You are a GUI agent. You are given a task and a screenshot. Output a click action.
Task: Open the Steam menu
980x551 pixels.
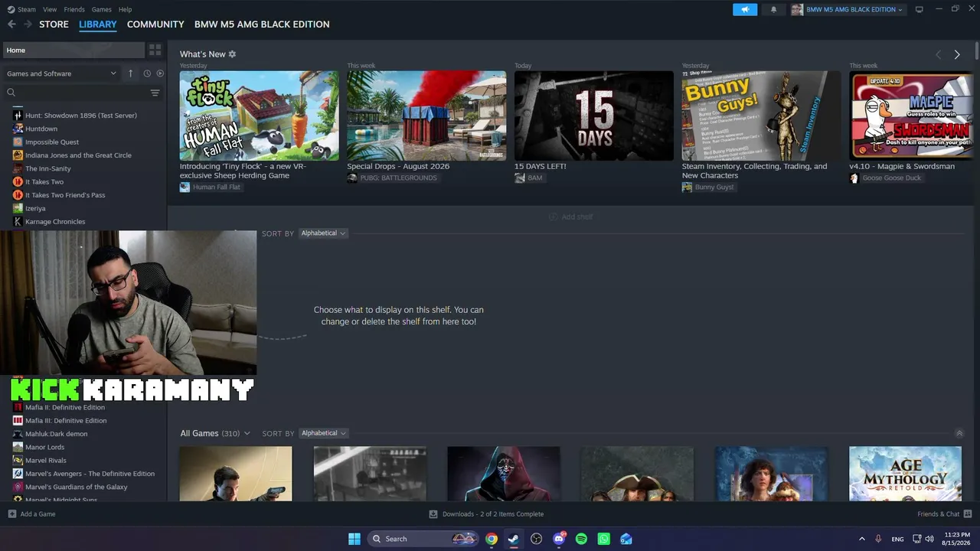tap(27, 9)
